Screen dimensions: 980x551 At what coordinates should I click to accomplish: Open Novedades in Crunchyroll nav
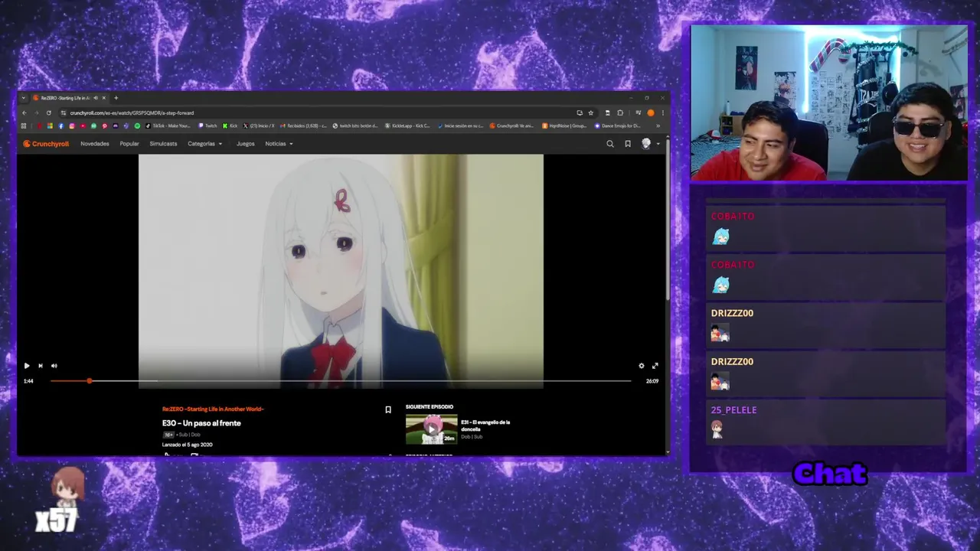[95, 144]
